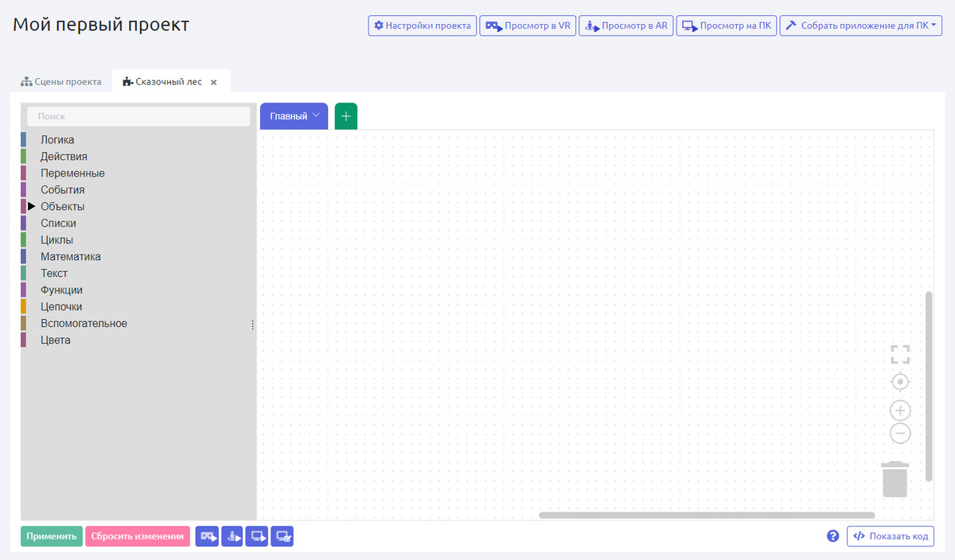Click bottom PC monitor preview icon
The width and height of the screenshot is (955, 560).
(x=257, y=536)
